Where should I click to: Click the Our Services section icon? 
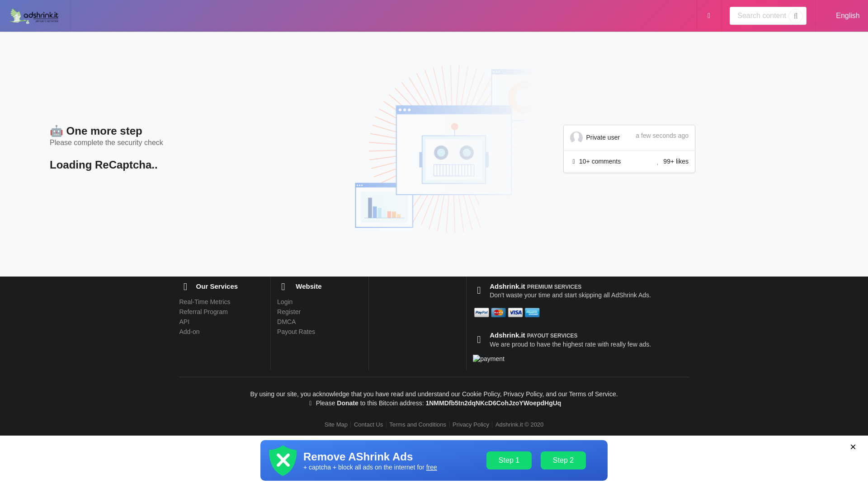point(185,287)
